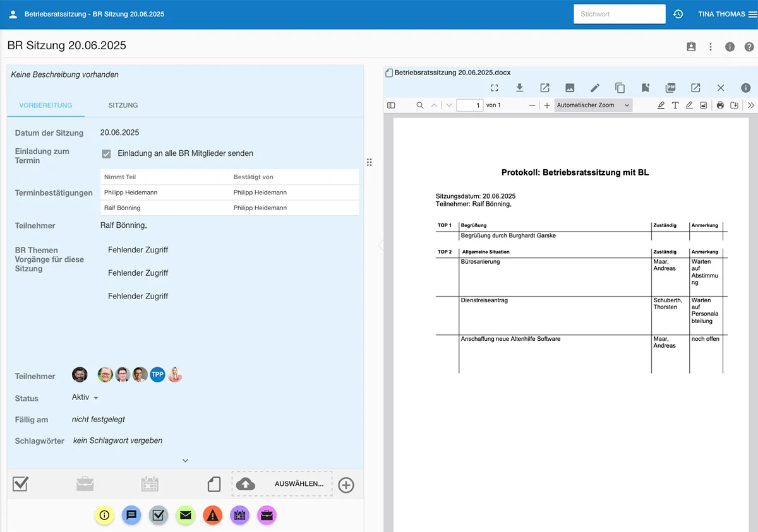The height and width of the screenshot is (532, 758).
Task: Print the protocol with the printer icon
Action: pyautogui.click(x=720, y=105)
